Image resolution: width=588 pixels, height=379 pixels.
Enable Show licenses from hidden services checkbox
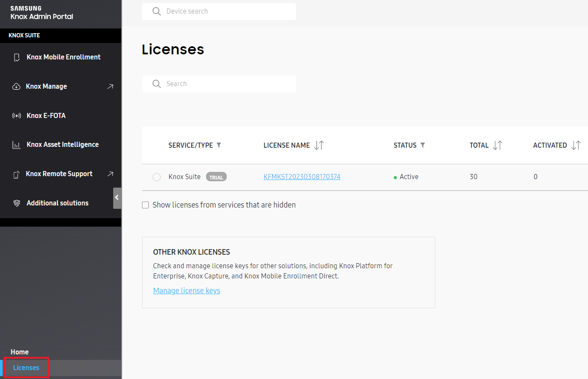coord(145,205)
